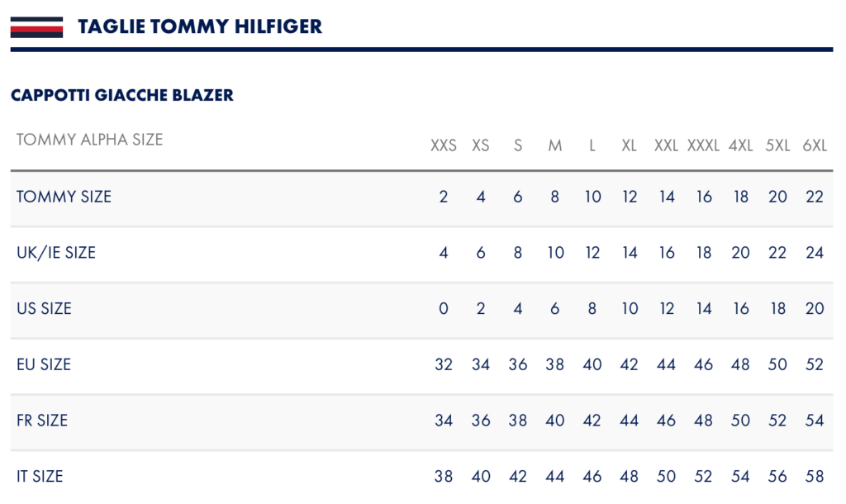The height and width of the screenshot is (504, 846).
Task: Click the 6XL column header
Action: pyautogui.click(x=815, y=145)
